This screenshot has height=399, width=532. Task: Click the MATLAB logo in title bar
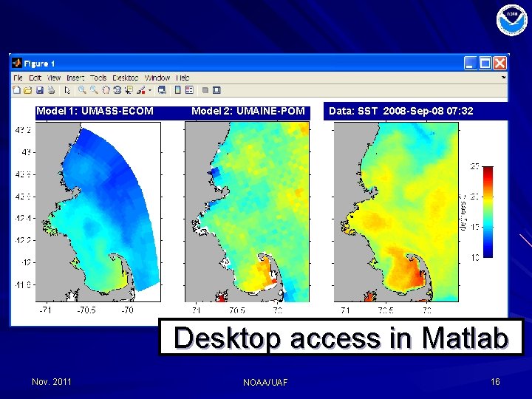(x=16, y=63)
